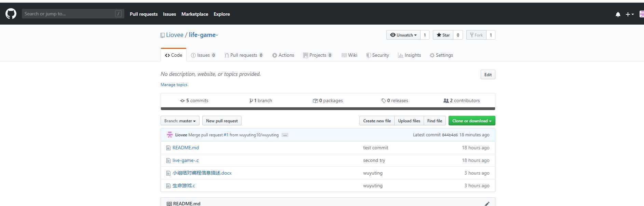This screenshot has height=206, width=644.
Task: Open the 生命游戏.c file
Action: (x=184, y=186)
